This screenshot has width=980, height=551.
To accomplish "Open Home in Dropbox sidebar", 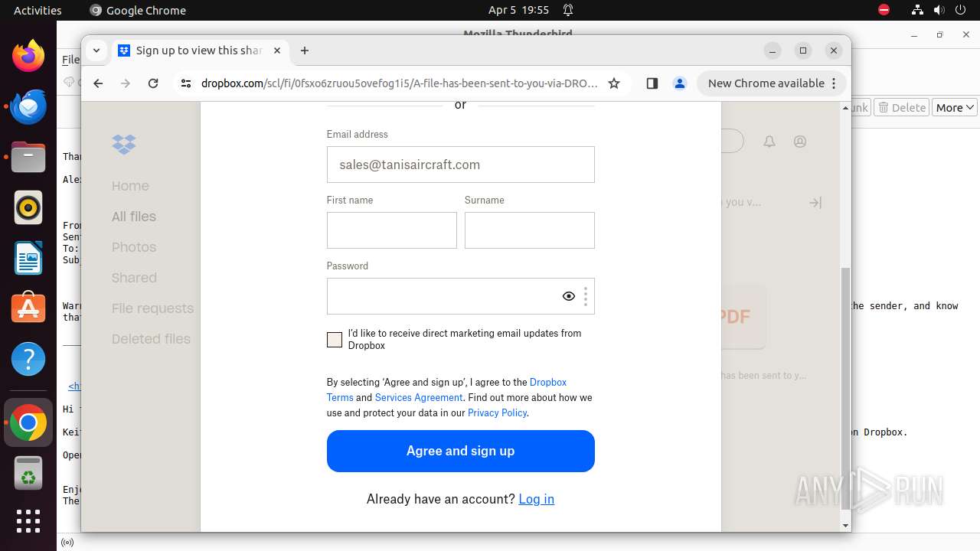I will pyautogui.click(x=130, y=186).
